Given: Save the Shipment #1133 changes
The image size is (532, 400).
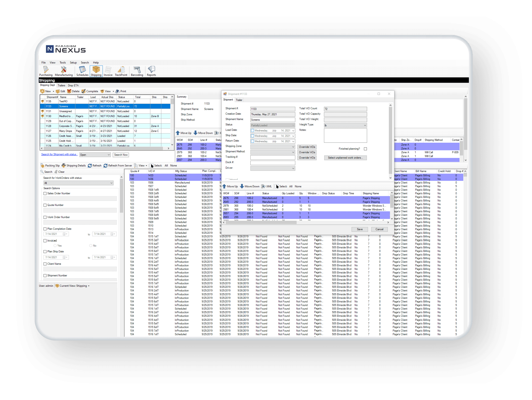Looking at the screenshot, I should (360, 229).
